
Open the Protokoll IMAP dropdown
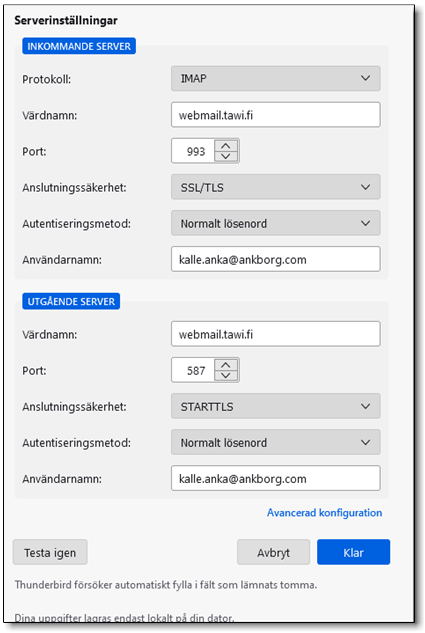point(276,78)
